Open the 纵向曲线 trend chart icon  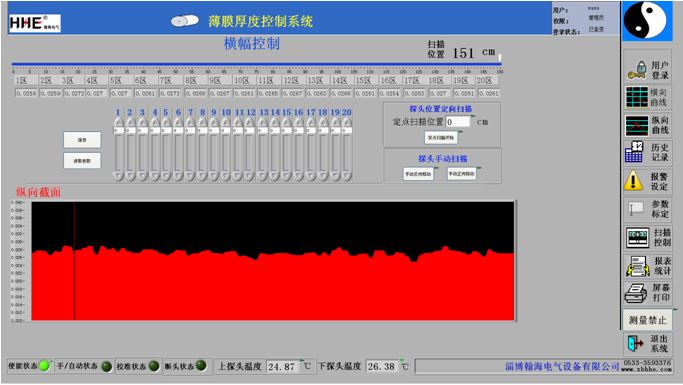click(x=637, y=125)
